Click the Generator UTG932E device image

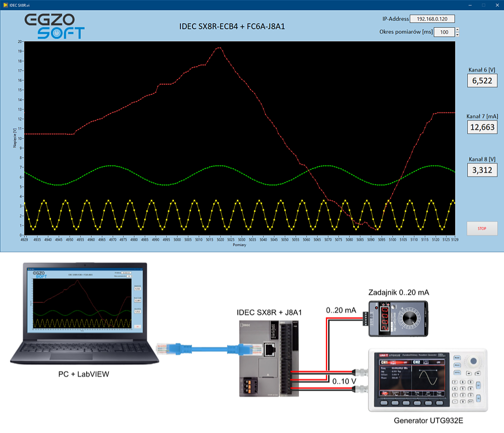click(428, 380)
